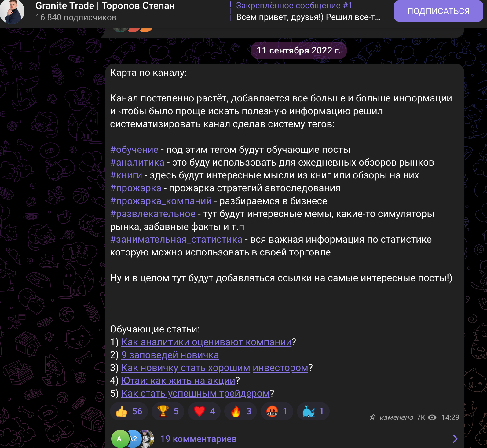The width and height of the screenshot is (487, 448).
Task: Expand comments with the right chevron
Action: [455, 439]
